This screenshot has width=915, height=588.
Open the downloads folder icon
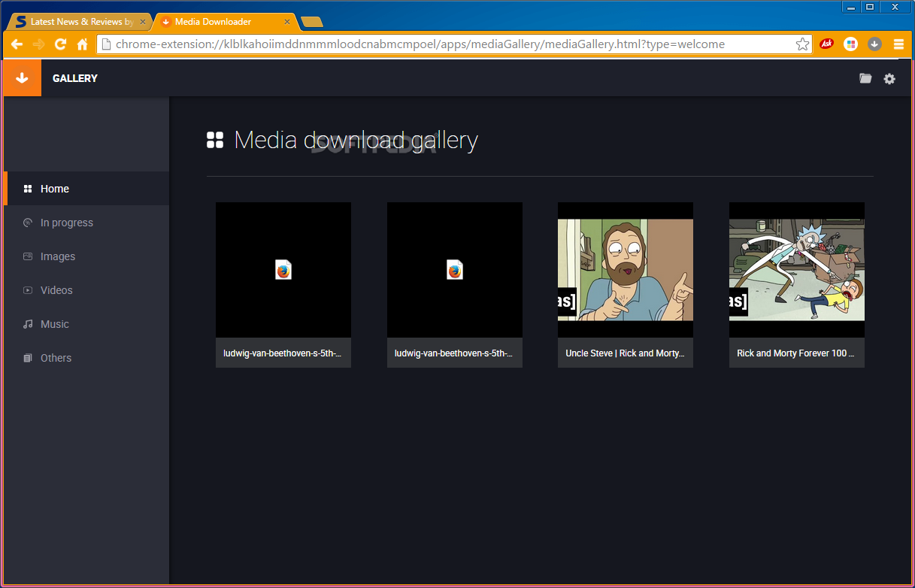click(x=865, y=78)
